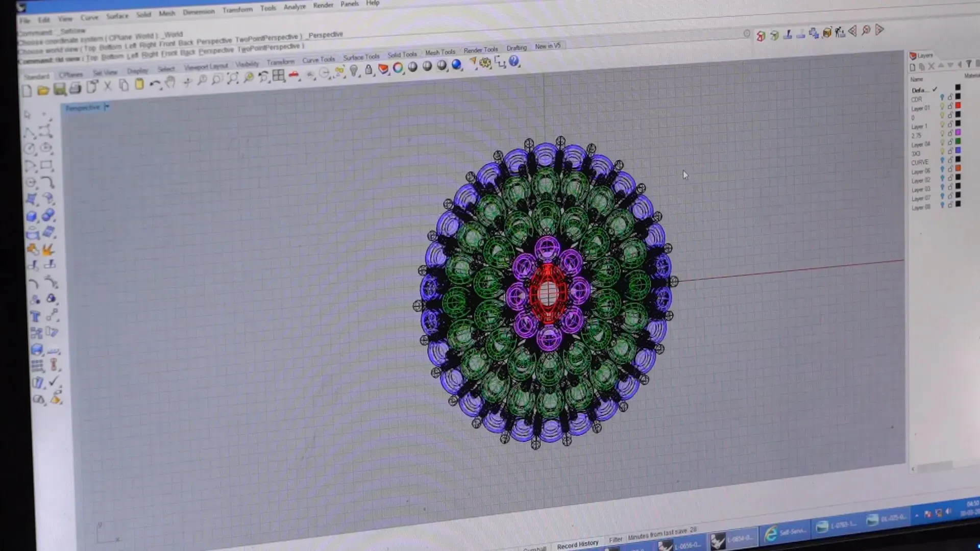Click the Options gear icon
The image size is (980, 551).
pyautogui.click(x=485, y=63)
